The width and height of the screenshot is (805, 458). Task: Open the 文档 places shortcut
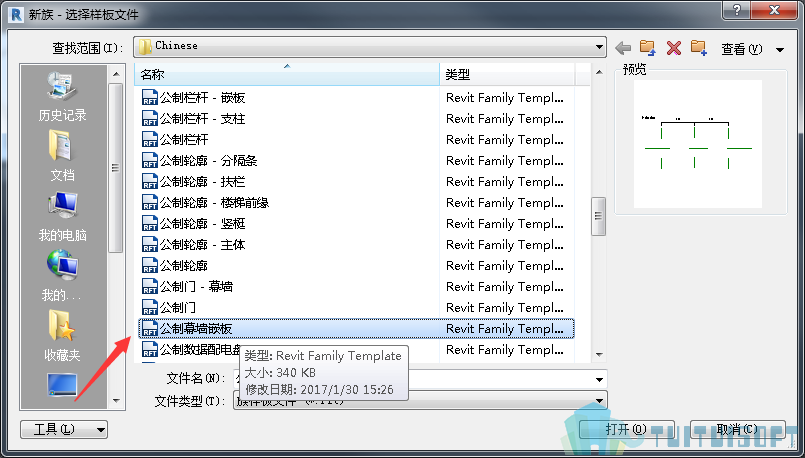[62, 155]
